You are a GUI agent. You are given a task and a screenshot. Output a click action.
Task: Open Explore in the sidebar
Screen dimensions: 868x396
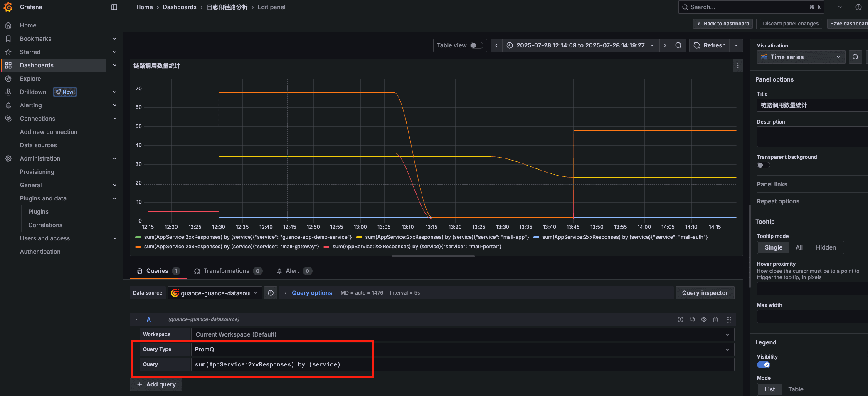30,79
